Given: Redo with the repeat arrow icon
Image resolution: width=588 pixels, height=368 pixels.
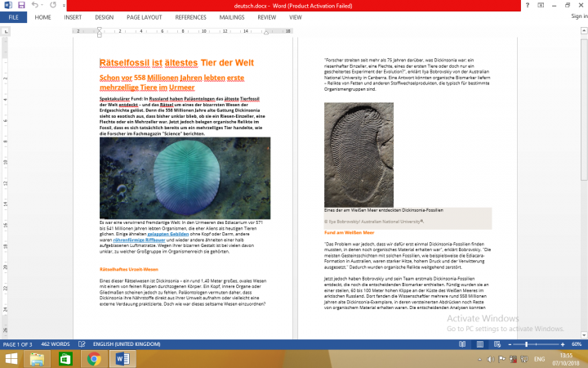Looking at the screenshot, I should coord(53,5).
